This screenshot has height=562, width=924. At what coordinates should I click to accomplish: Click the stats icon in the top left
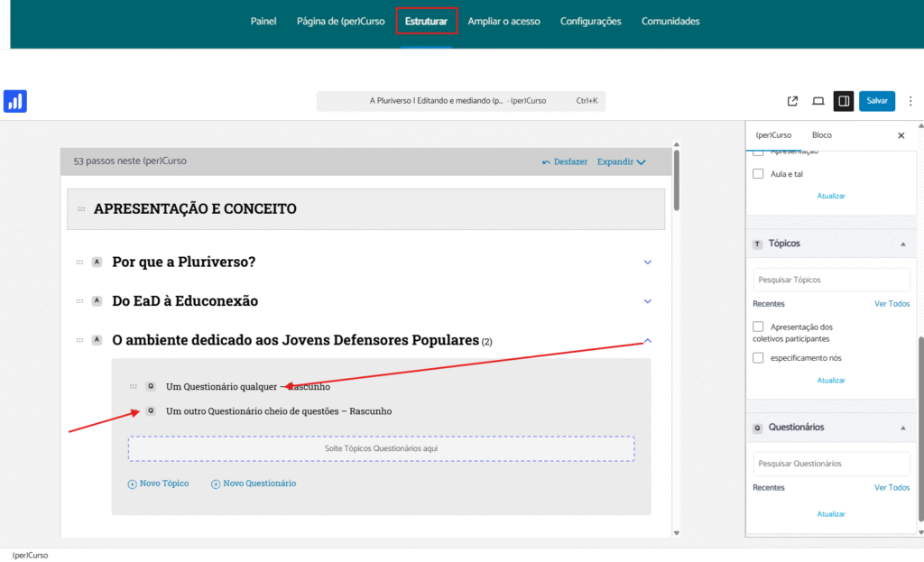pyautogui.click(x=14, y=101)
